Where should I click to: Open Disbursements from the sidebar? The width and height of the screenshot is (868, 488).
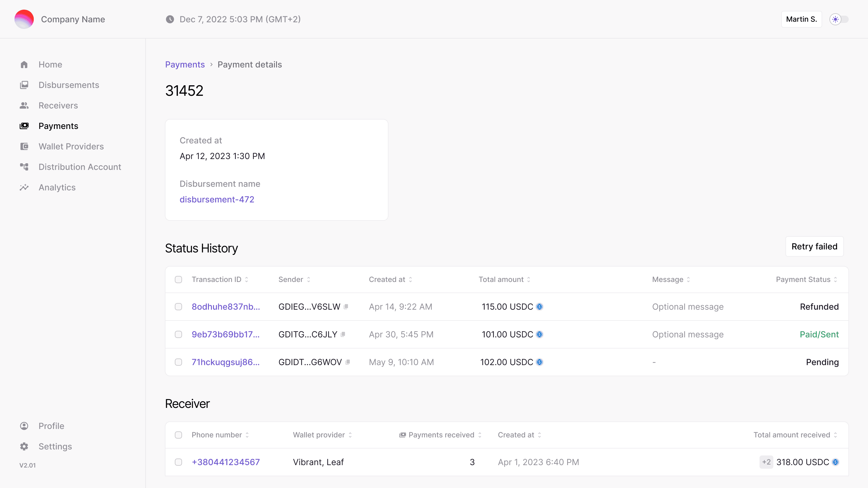pos(69,85)
